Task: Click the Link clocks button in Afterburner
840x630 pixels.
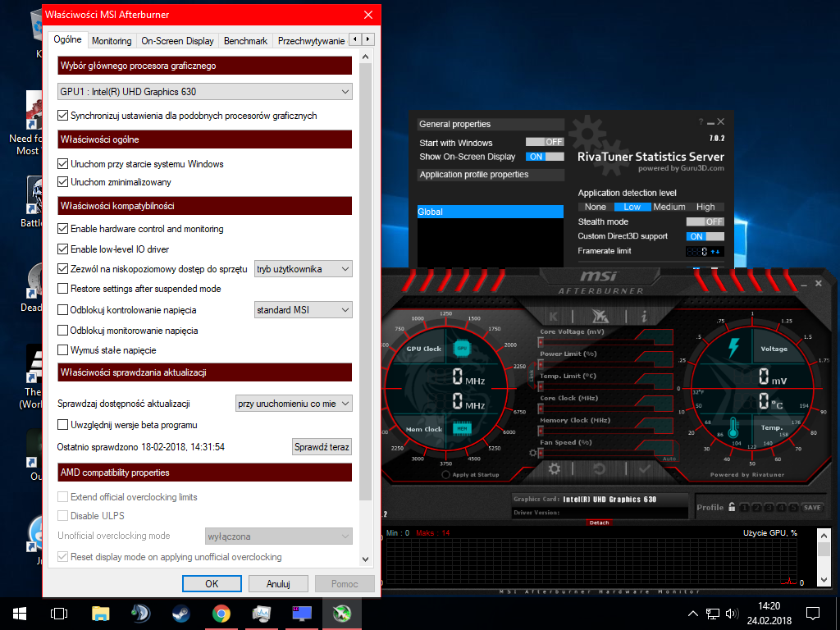Action: point(532,376)
